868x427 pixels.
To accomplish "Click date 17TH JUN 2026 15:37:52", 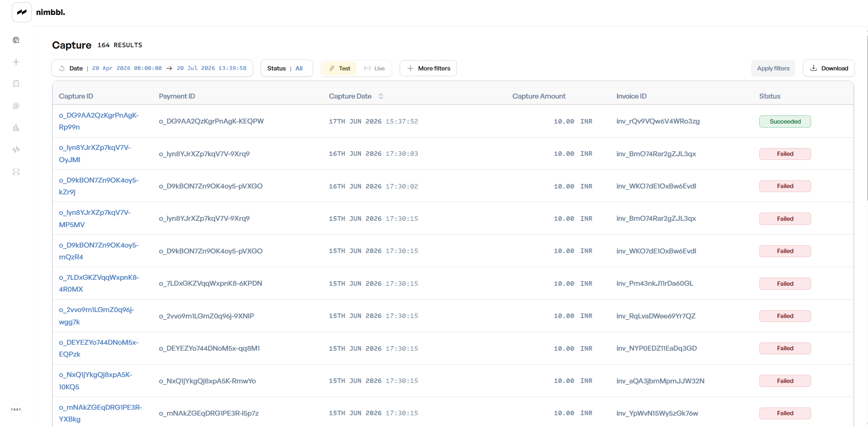I will click(373, 122).
